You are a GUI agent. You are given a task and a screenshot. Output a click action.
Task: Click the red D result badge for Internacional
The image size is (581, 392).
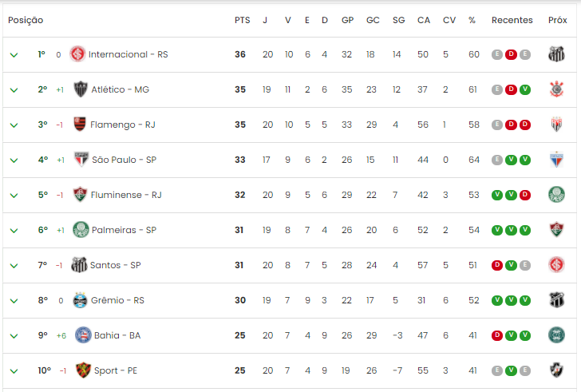[511, 54]
